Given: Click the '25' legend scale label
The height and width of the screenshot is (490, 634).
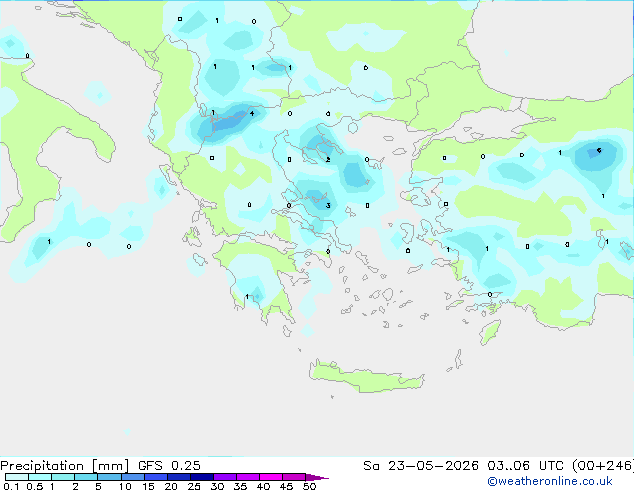Looking at the screenshot, I should click(194, 486).
